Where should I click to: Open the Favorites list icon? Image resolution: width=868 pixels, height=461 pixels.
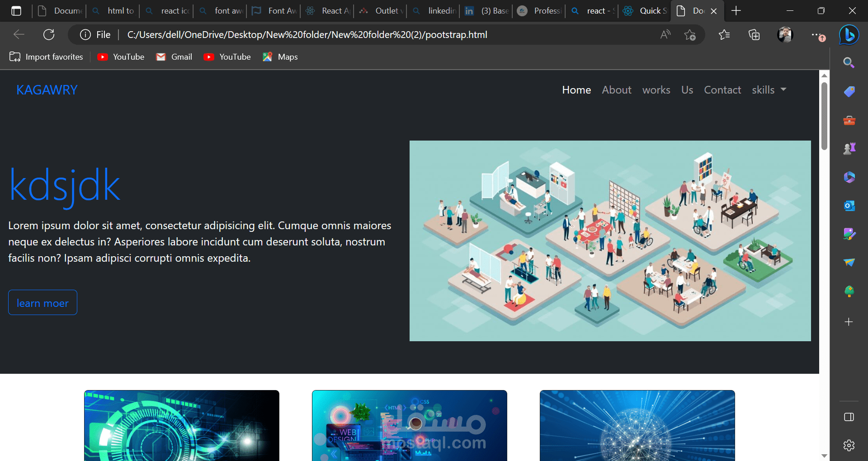724,35
